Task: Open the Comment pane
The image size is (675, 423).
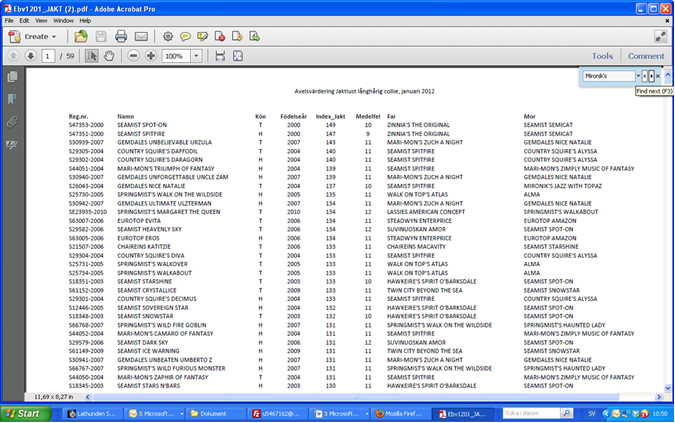Action: tap(645, 56)
